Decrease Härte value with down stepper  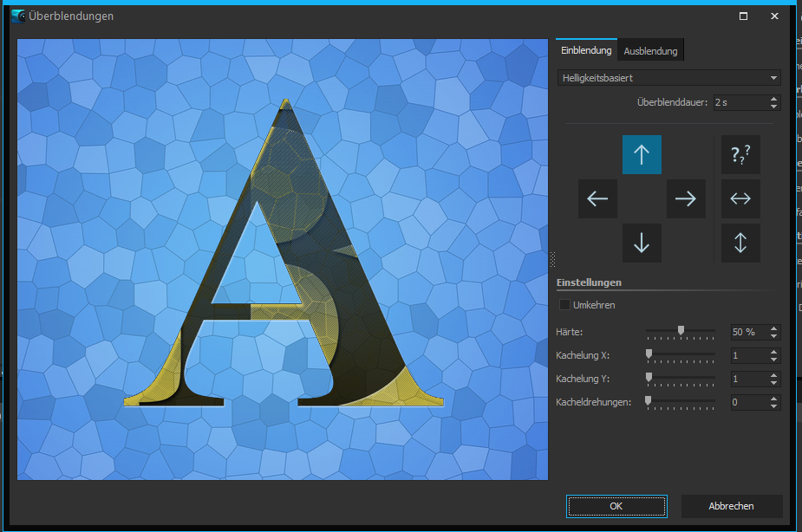[x=773, y=336]
